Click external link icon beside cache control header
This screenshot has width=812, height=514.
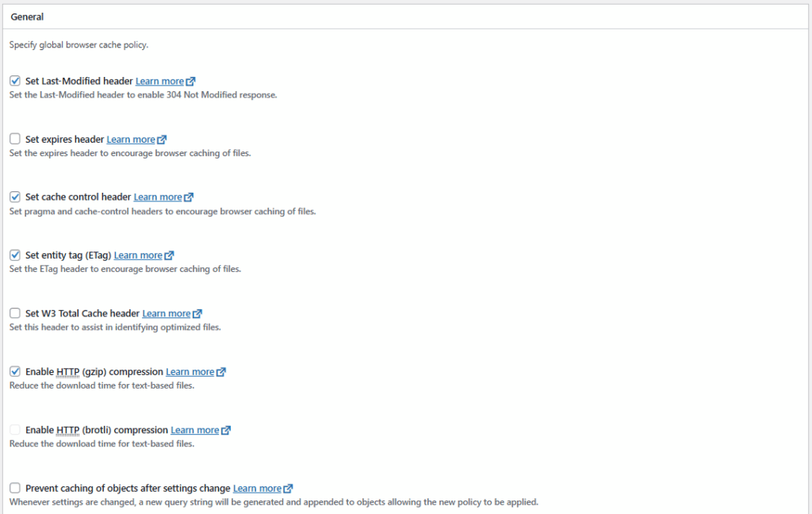click(189, 198)
